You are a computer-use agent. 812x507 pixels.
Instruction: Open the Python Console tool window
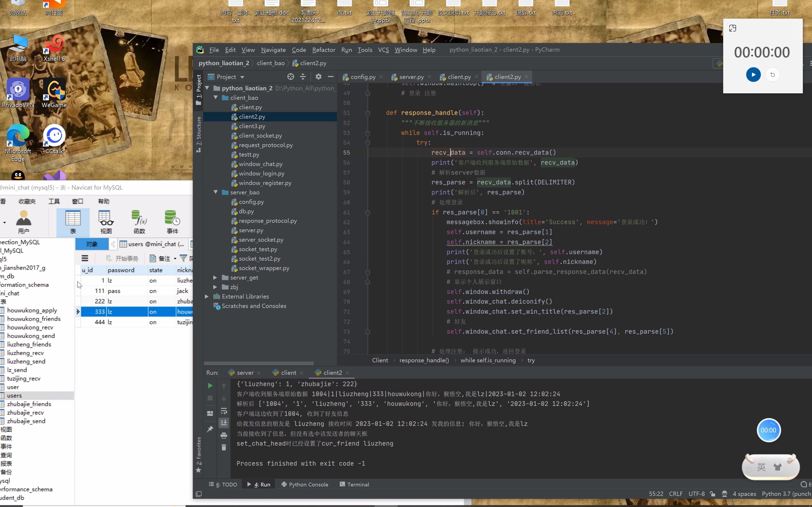coord(305,484)
